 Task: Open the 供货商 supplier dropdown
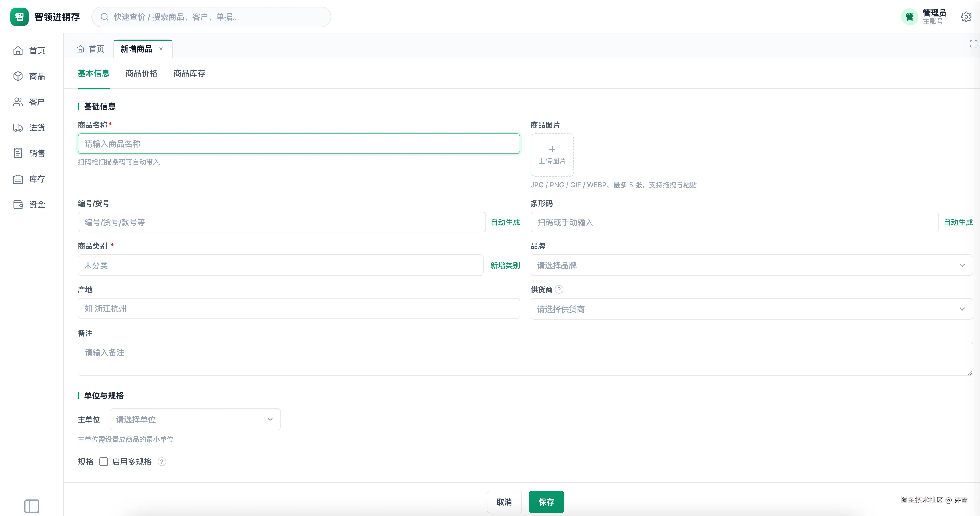point(751,309)
